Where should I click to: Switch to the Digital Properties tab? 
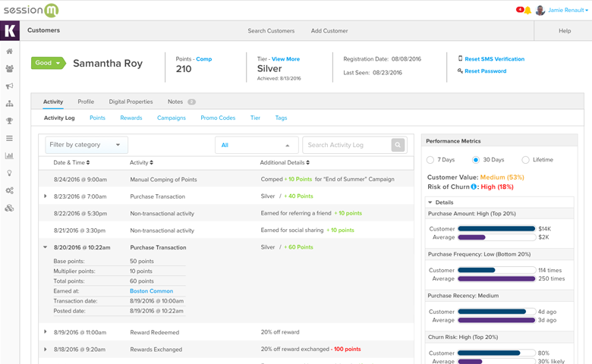(x=131, y=102)
